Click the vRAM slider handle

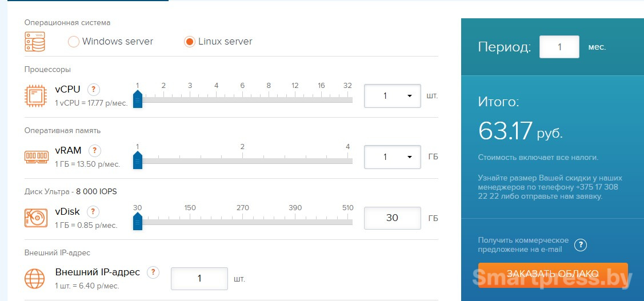point(138,160)
